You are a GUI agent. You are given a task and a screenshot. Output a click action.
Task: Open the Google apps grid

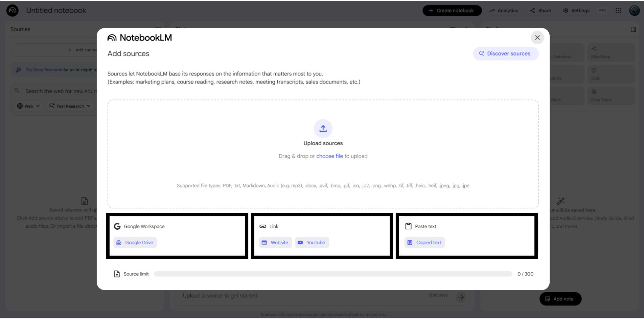(x=618, y=10)
